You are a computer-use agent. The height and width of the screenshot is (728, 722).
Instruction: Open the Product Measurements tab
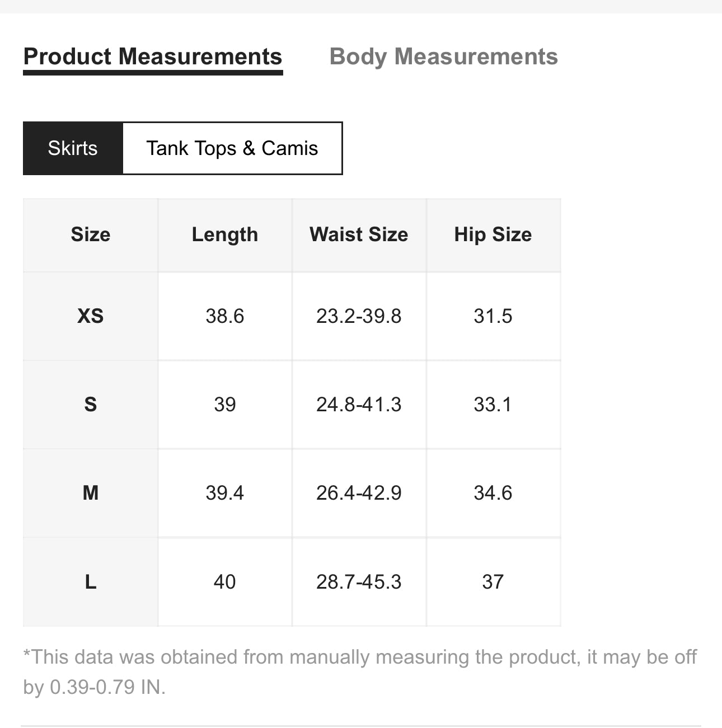[153, 58]
